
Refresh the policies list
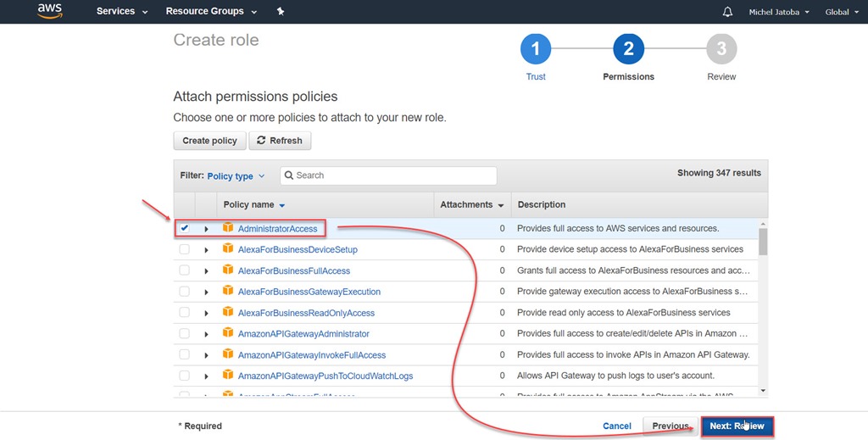coord(280,141)
